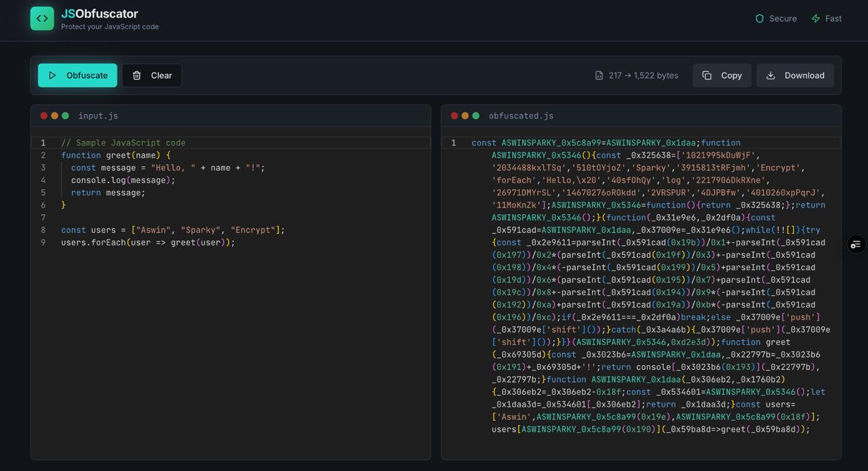Image resolution: width=868 pixels, height=471 pixels.
Task: Click the 'const users' array line
Action: [x=173, y=230]
